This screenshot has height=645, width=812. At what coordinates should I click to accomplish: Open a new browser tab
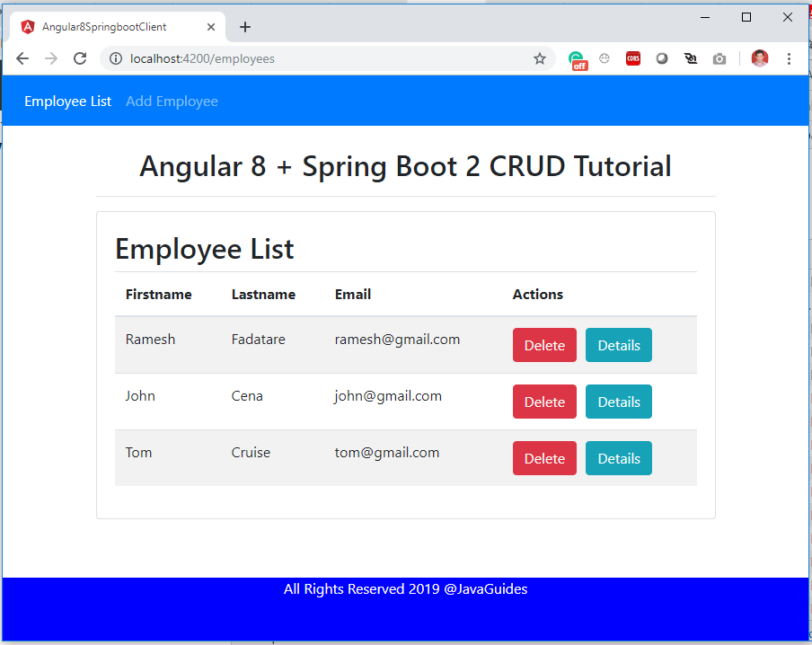coord(245,27)
